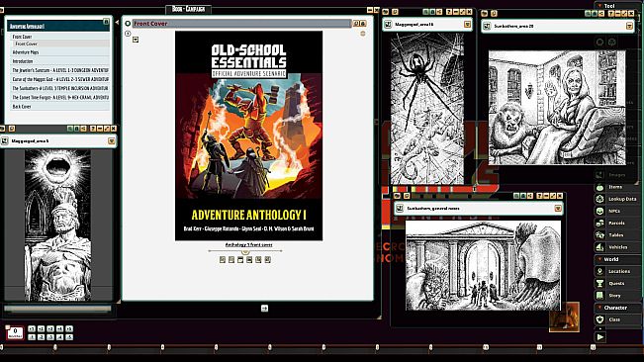Open The Comet That Time Forgot chapter
The image size is (644, 362).
tap(60, 97)
